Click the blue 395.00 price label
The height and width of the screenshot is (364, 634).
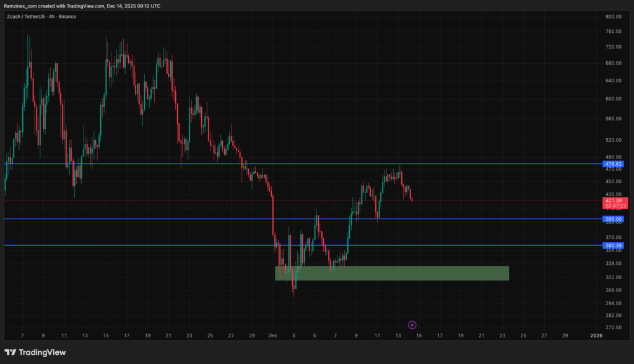614,219
